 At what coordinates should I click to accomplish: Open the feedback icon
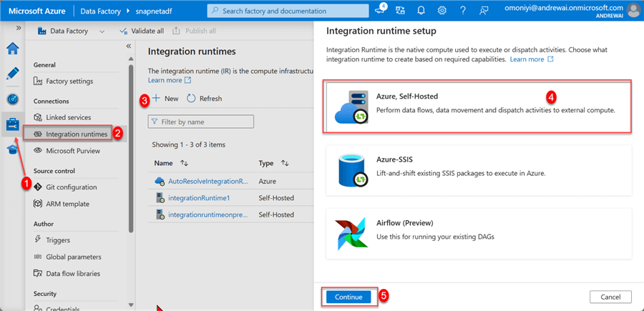[484, 11]
